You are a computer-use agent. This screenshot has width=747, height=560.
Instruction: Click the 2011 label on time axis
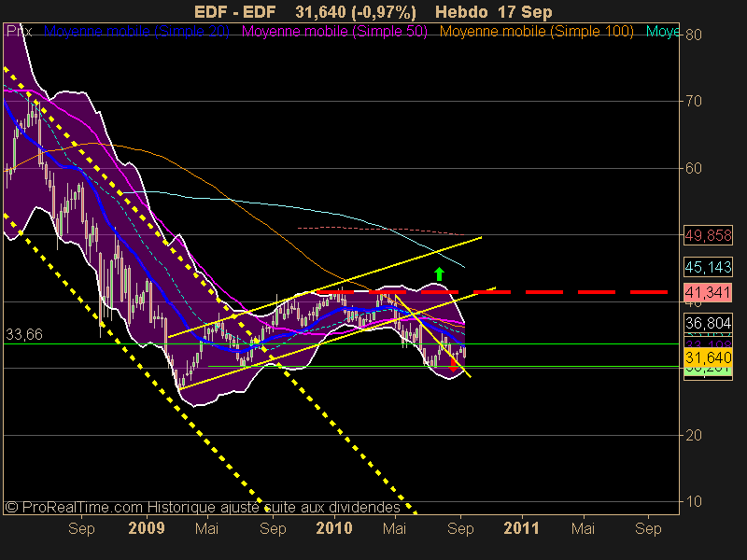point(521,528)
